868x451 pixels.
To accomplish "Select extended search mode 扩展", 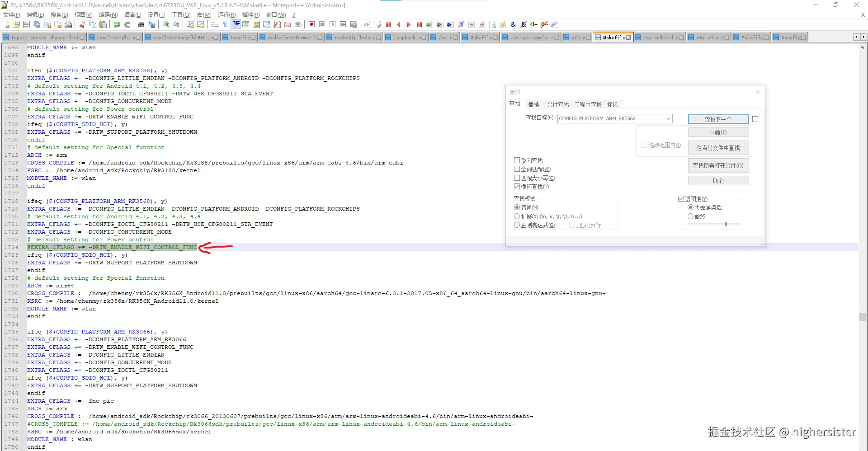I will tap(517, 216).
